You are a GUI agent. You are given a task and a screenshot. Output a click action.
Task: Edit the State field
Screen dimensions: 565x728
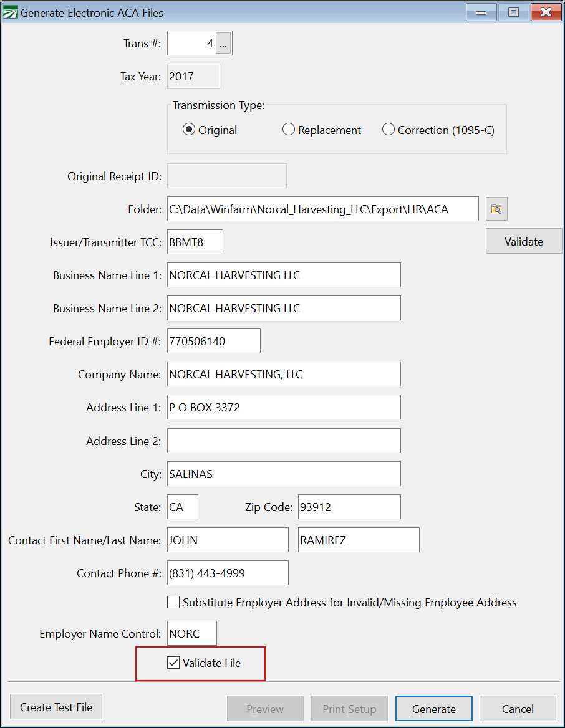pyautogui.click(x=183, y=507)
